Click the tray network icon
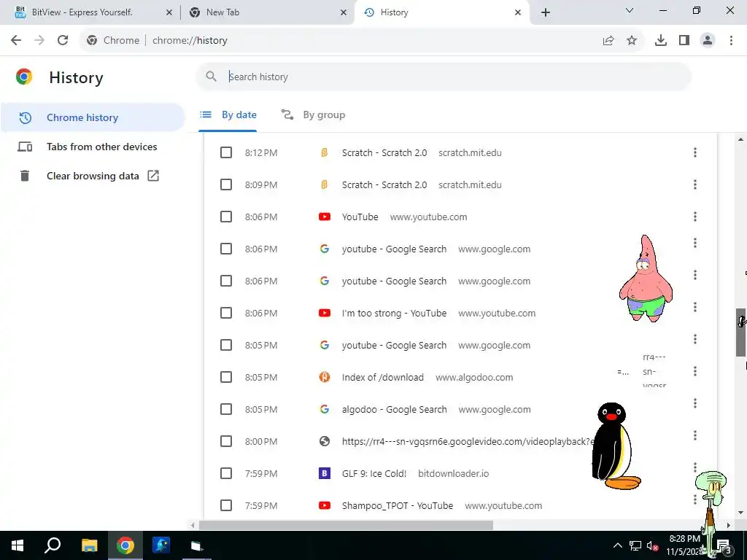The image size is (747, 560). (x=635, y=545)
